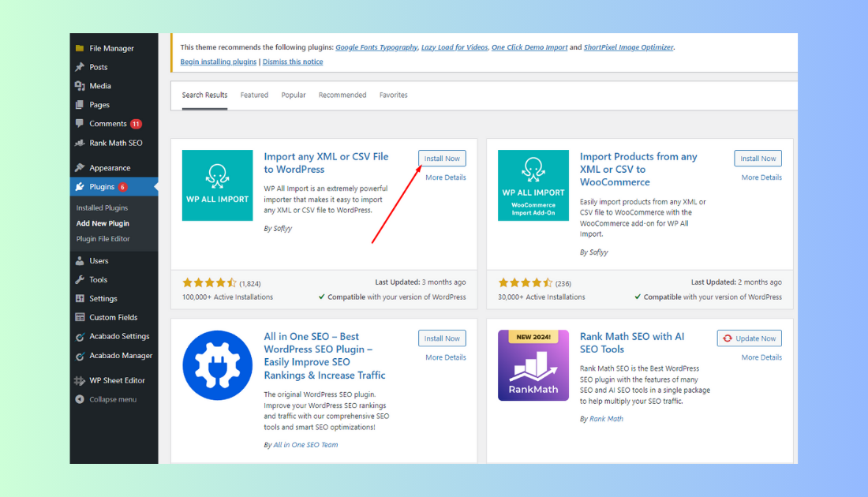Open More Details for Rank Math SEO
Viewport: 868px width, 497px height.
click(761, 357)
